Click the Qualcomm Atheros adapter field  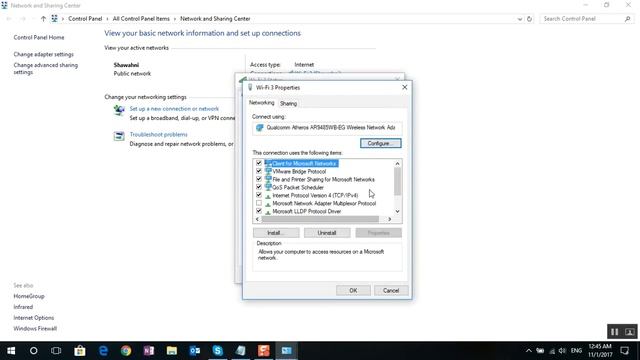[x=327, y=128]
